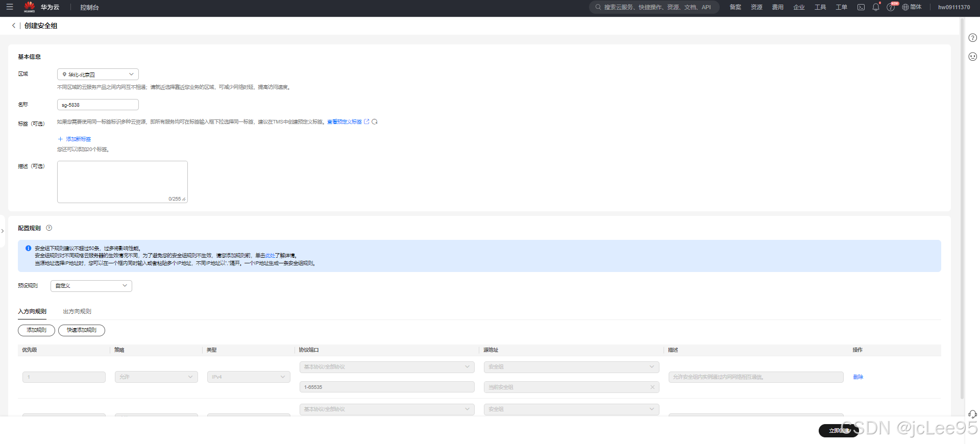The height and width of the screenshot is (444, 980).
Task: Open first row 基本协议/全部协议 dropdown
Action: click(x=387, y=367)
